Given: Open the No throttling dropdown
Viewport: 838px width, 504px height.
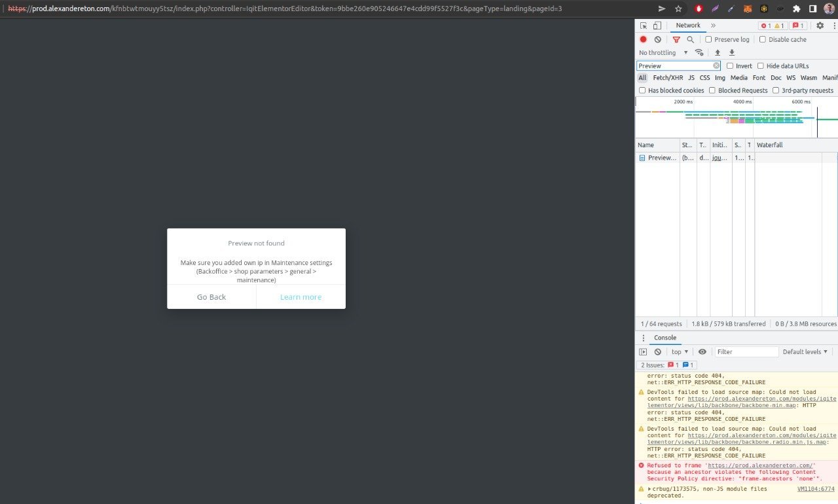Looking at the screenshot, I should [x=663, y=52].
